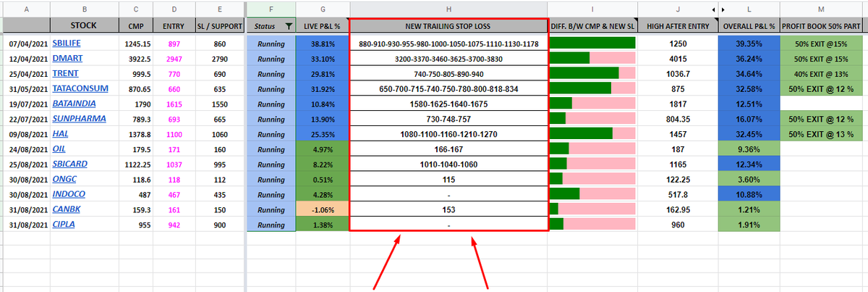The width and height of the screenshot is (868, 292).
Task: Open the TRENT stock link
Action: [x=65, y=73]
